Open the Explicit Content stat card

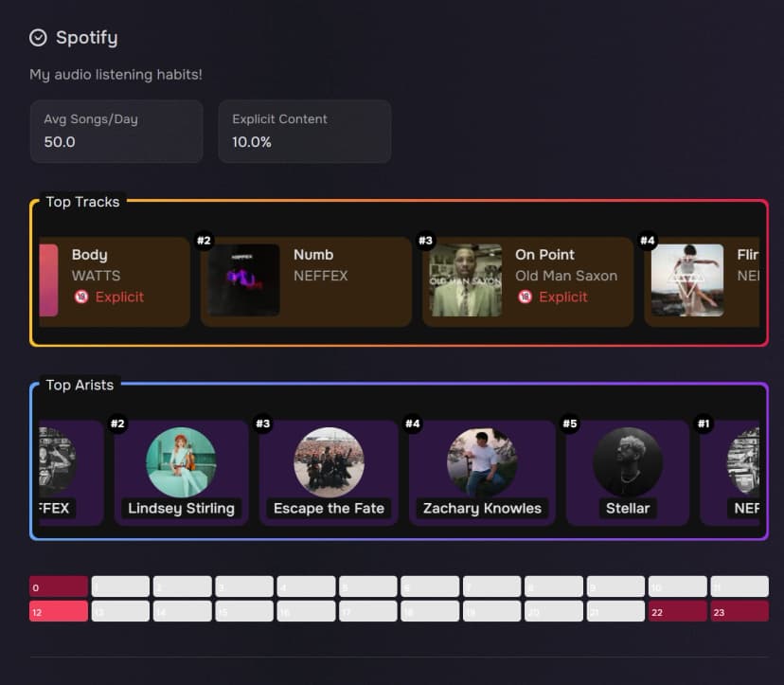(305, 131)
